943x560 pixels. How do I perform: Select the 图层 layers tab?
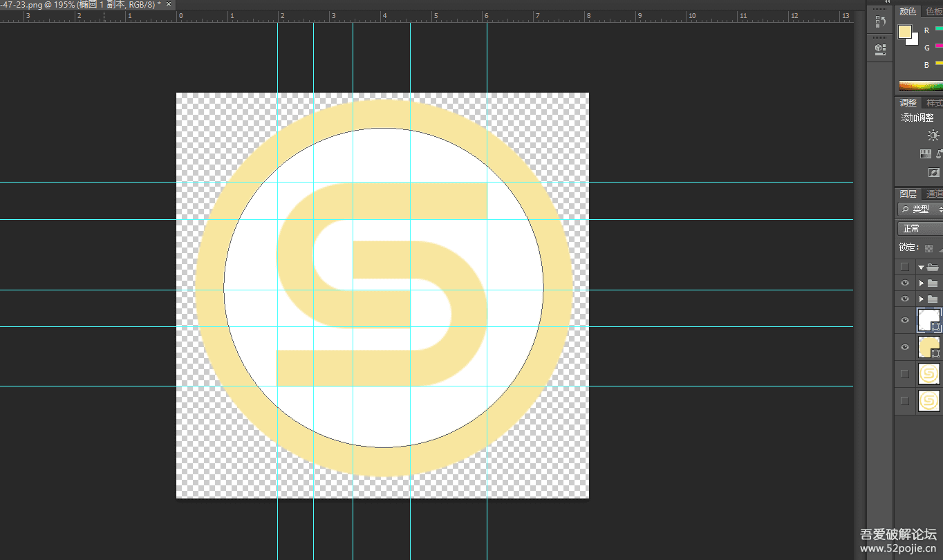(908, 194)
